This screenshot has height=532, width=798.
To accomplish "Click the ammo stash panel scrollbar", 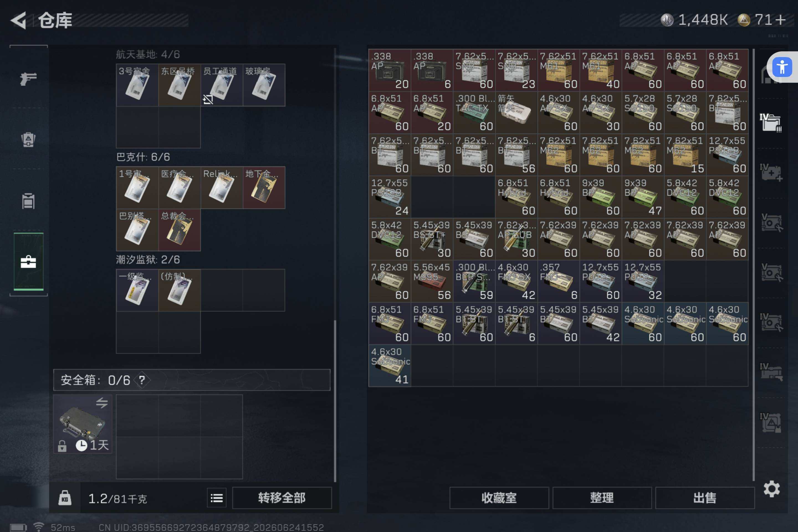I will (x=754, y=265).
